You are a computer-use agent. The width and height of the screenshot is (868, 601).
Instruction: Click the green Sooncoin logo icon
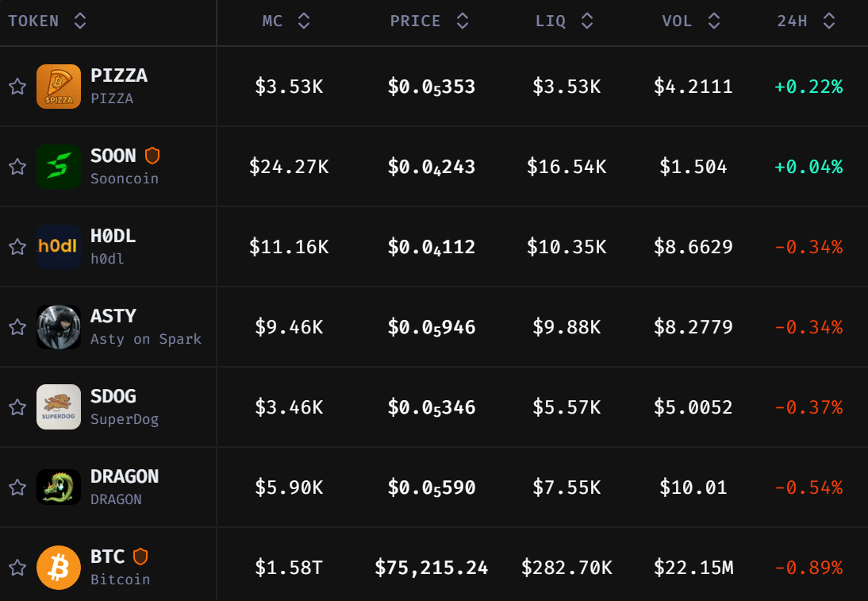(59, 167)
